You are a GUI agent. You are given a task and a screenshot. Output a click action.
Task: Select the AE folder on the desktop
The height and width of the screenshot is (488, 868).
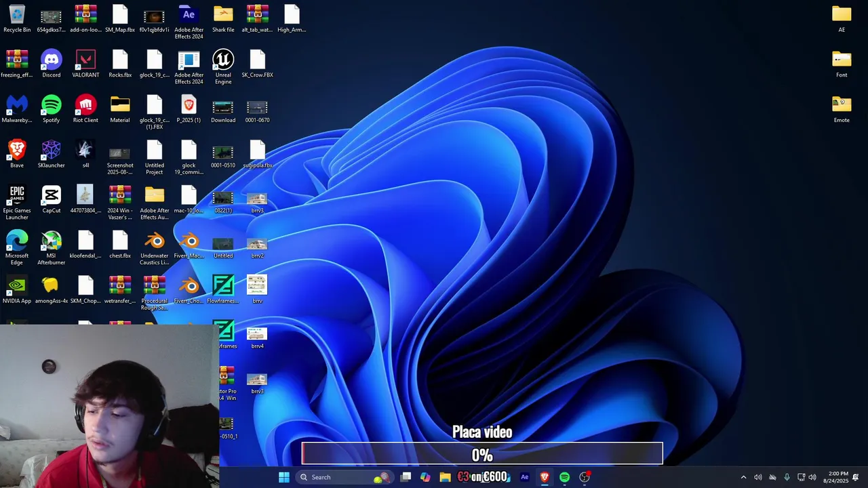(x=842, y=19)
